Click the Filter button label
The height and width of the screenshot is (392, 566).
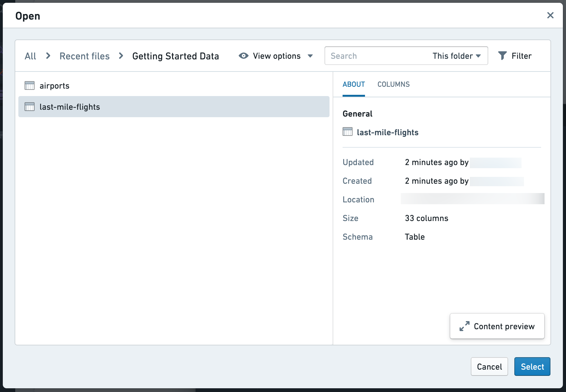click(x=522, y=56)
